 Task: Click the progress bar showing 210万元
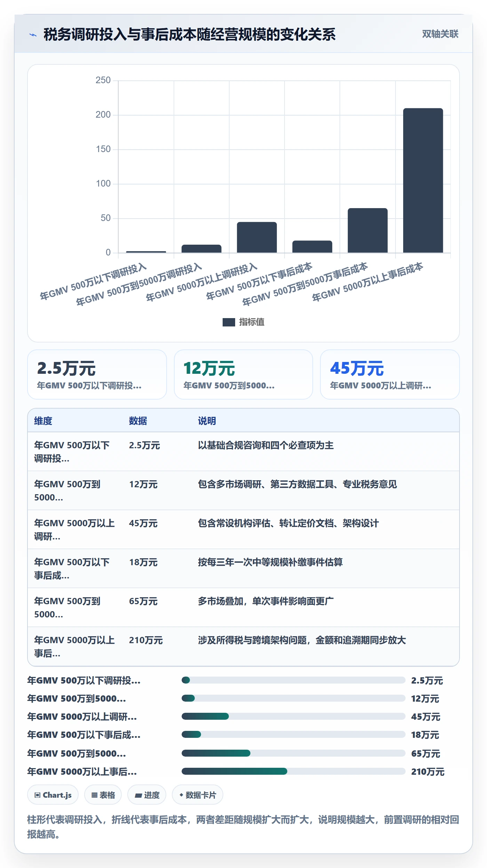point(293,771)
